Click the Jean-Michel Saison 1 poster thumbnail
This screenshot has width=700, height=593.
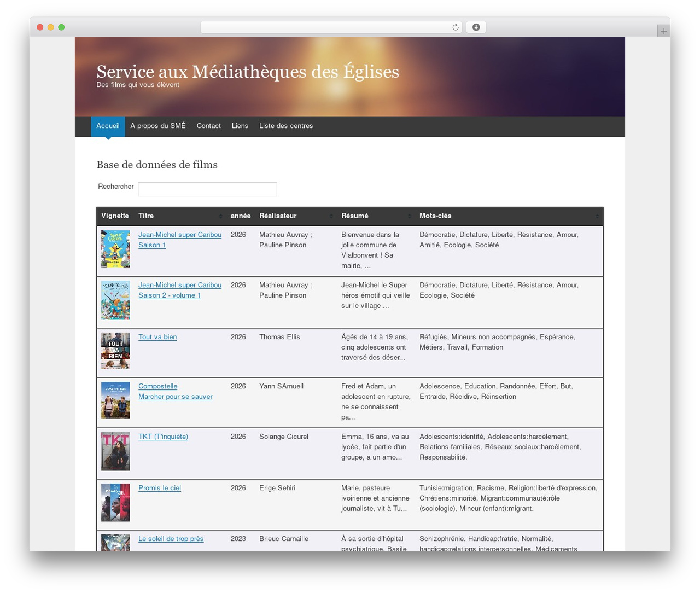click(115, 249)
